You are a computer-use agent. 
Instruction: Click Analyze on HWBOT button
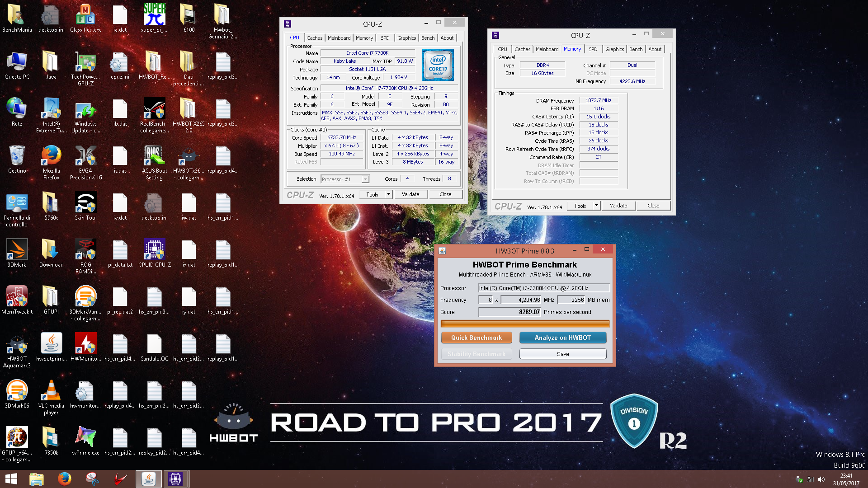click(x=563, y=338)
